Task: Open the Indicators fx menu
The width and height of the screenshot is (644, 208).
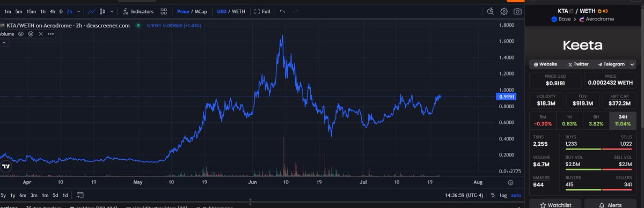Action: pos(138,11)
